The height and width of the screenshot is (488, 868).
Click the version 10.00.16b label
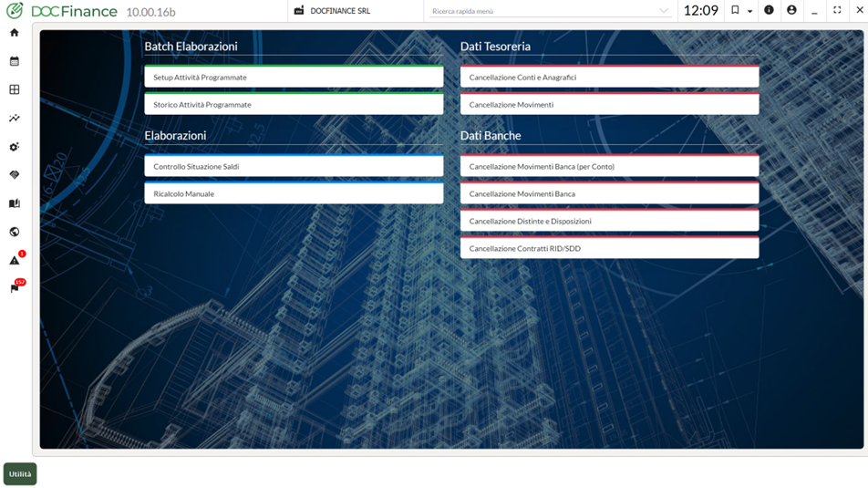150,12
